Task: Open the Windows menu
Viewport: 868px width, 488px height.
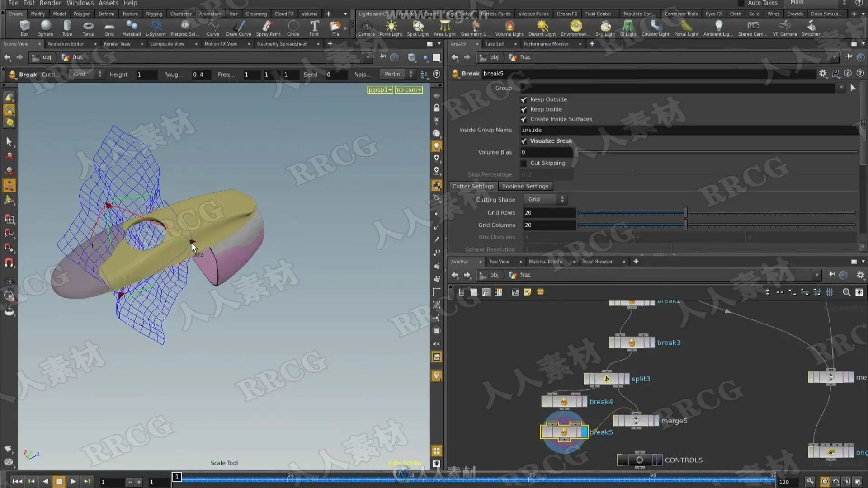Action: [80, 4]
